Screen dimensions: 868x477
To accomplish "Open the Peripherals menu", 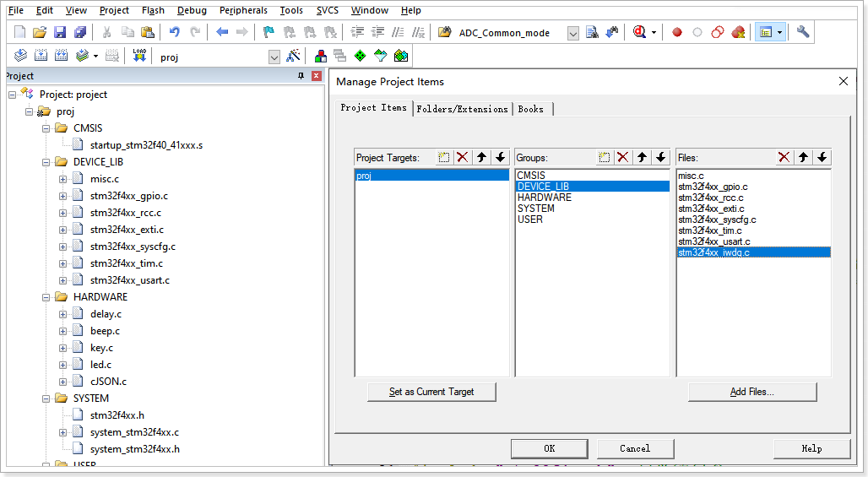I will [x=243, y=10].
